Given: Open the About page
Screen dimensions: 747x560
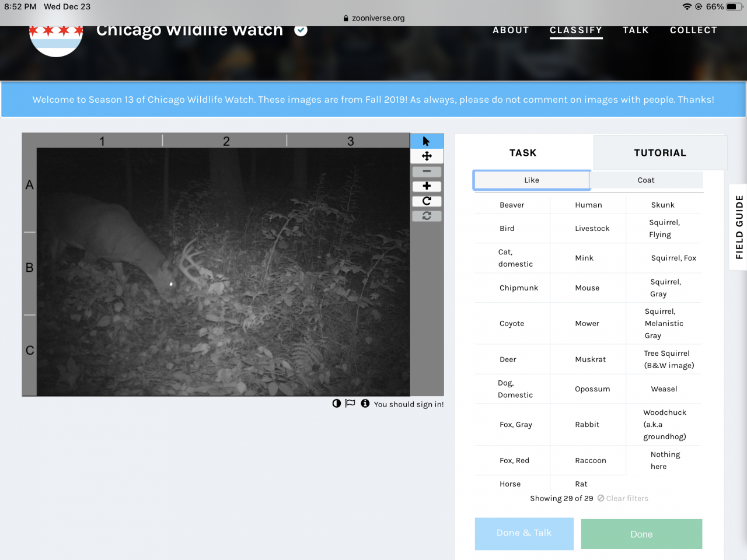Looking at the screenshot, I should pos(511,30).
